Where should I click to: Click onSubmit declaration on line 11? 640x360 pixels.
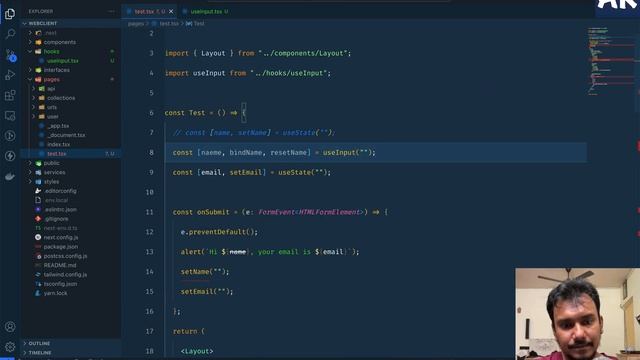213,212
